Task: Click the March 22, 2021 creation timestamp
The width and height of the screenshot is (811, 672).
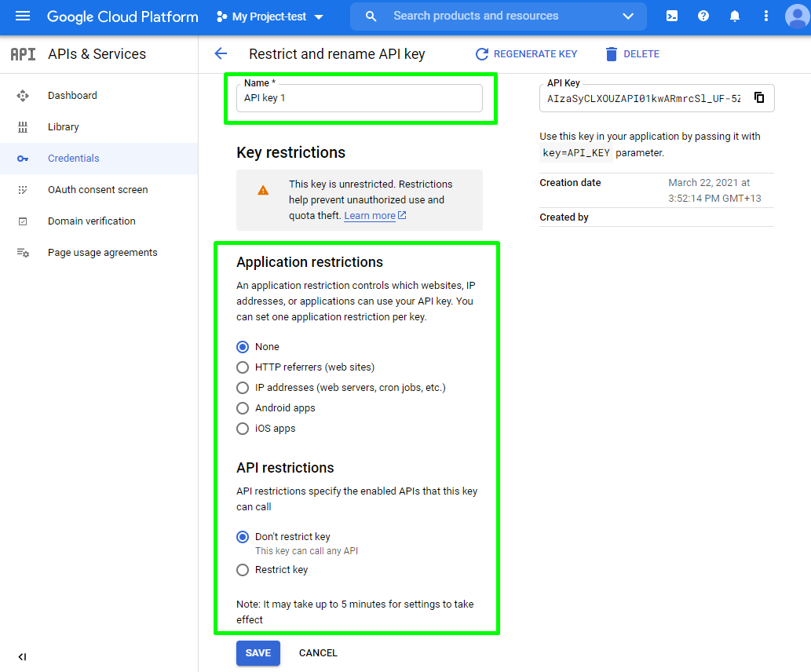Action: pos(714,191)
